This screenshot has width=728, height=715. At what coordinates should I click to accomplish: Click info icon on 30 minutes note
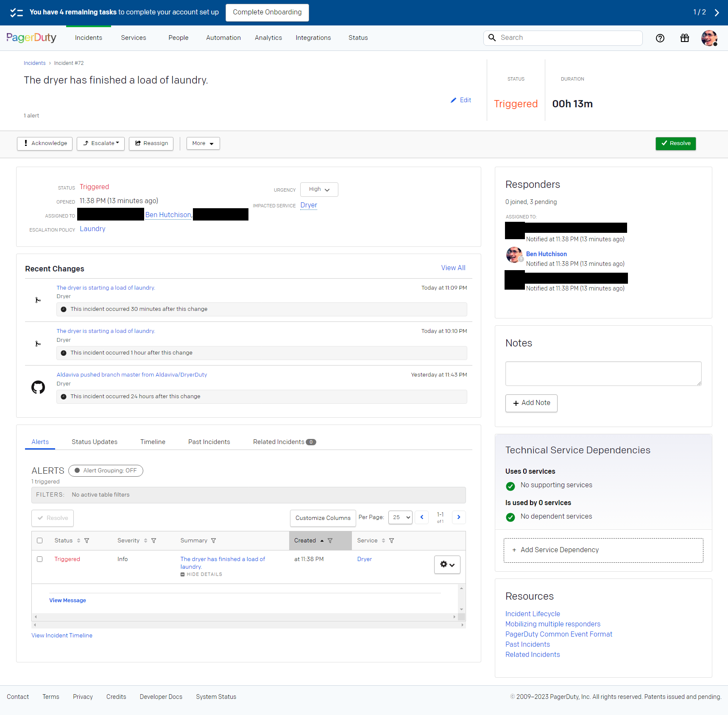64,309
